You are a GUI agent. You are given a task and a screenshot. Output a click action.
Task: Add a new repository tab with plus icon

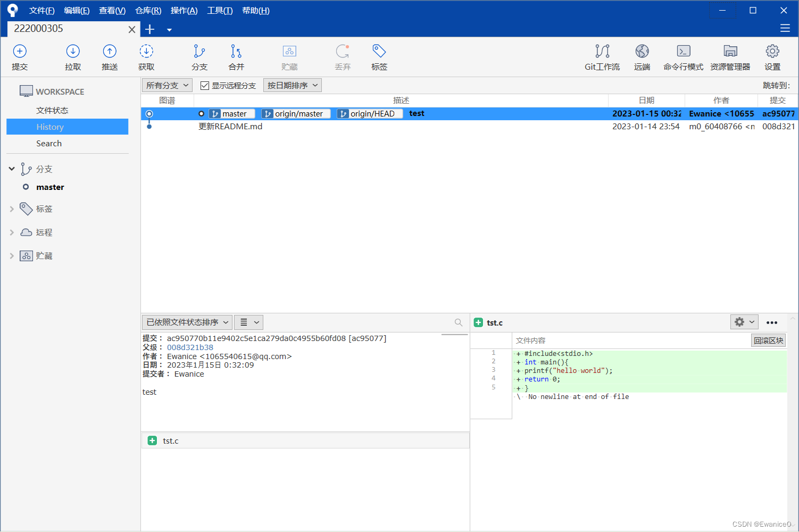click(x=150, y=29)
